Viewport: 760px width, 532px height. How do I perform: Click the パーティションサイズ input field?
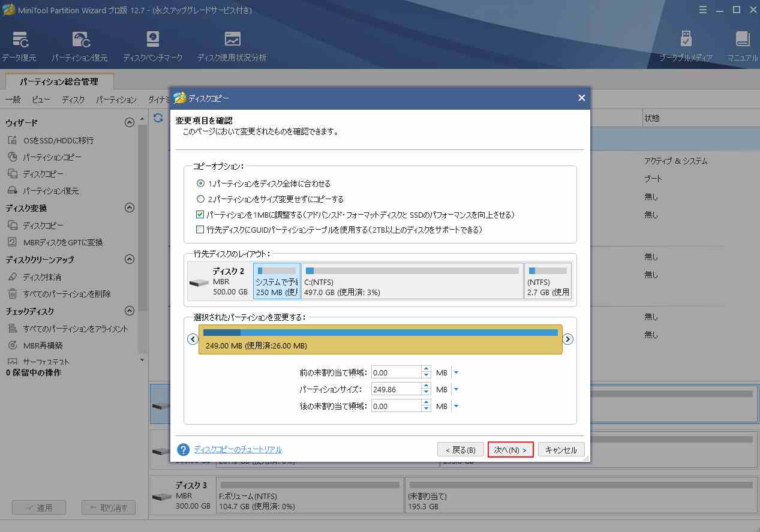click(397, 389)
